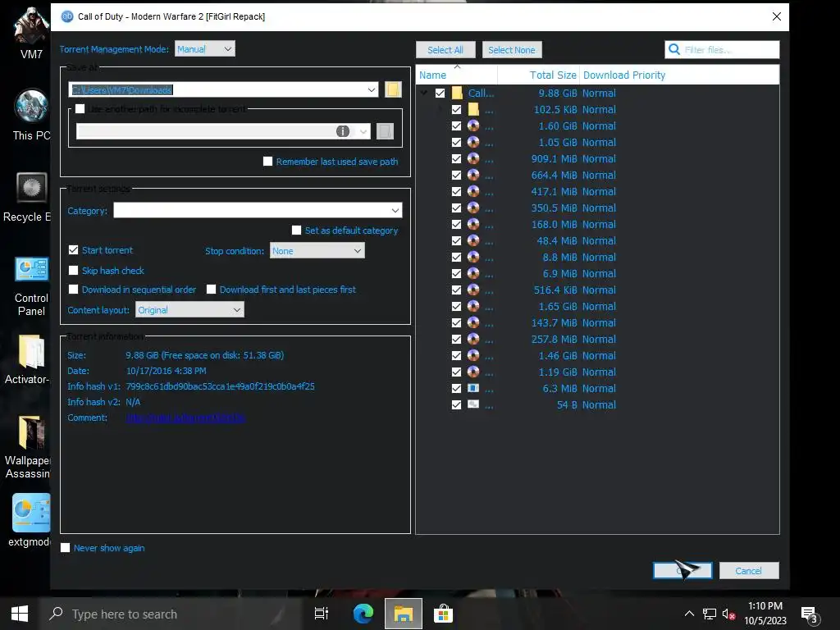Uncheck the 664.4 MiB file checkbox
840x630 pixels.
click(456, 176)
